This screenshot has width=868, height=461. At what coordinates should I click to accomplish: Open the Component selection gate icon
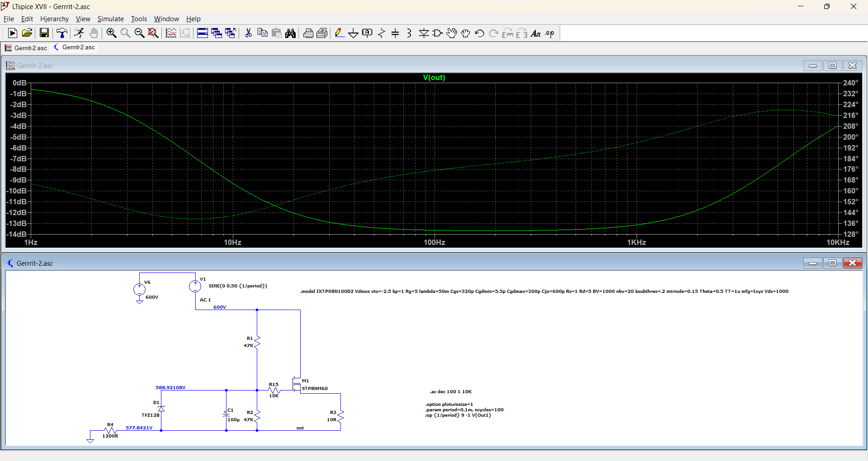pos(438,33)
